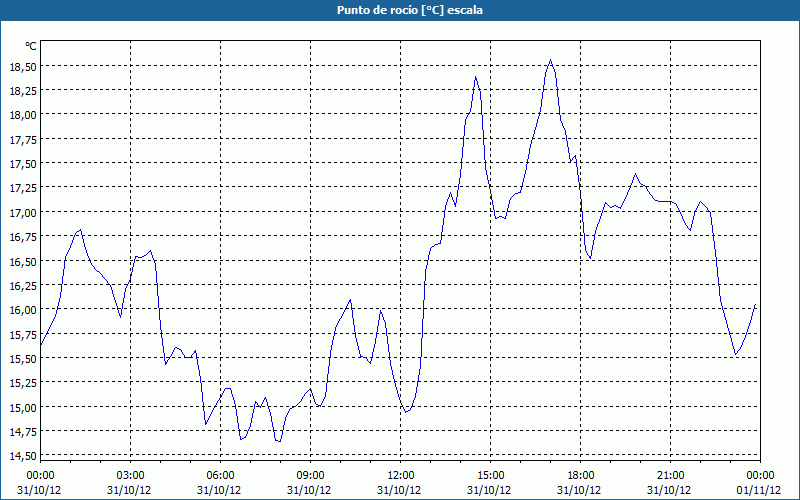The height and width of the screenshot is (500, 800).
Task: Click the 31/10/12 date under 12:00
Action: click(x=399, y=490)
